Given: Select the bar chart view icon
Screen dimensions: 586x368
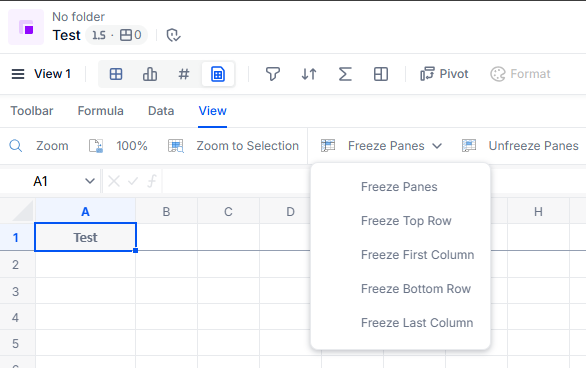Looking at the screenshot, I should pos(150,74).
